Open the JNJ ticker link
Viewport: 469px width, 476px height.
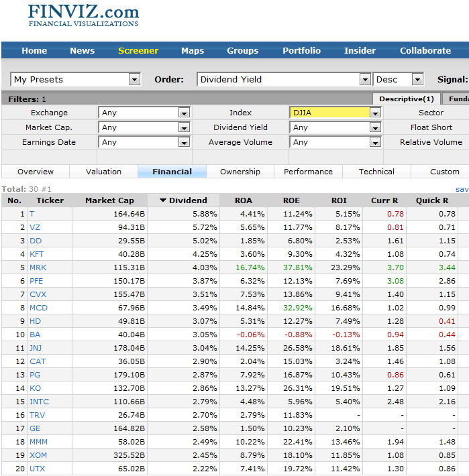pos(36,348)
